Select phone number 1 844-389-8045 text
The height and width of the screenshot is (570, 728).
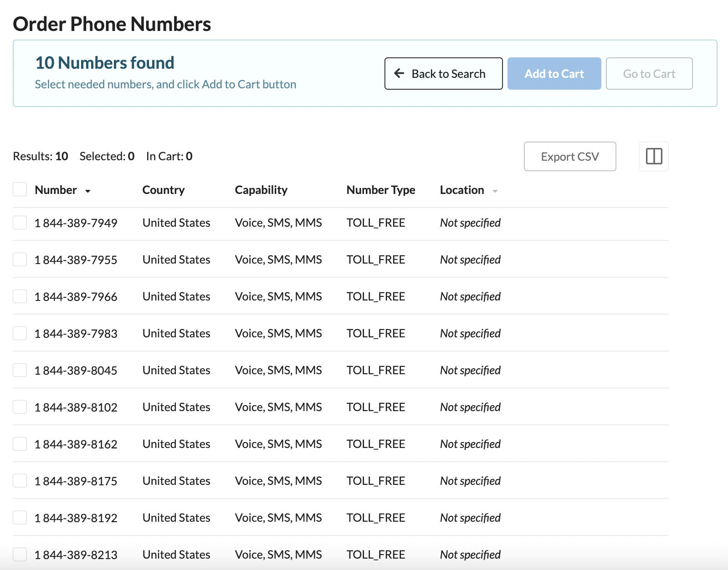point(76,371)
